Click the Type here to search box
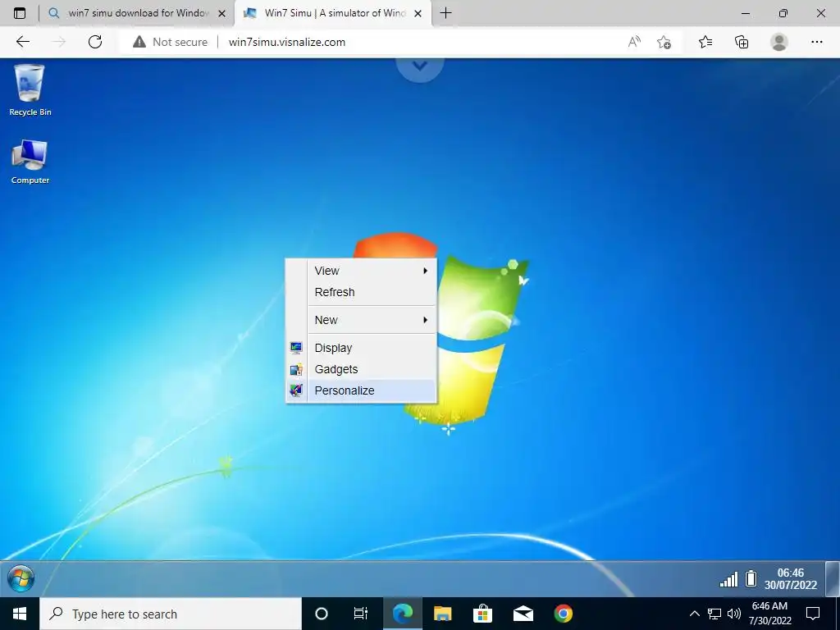This screenshot has height=630, width=840. [x=171, y=614]
